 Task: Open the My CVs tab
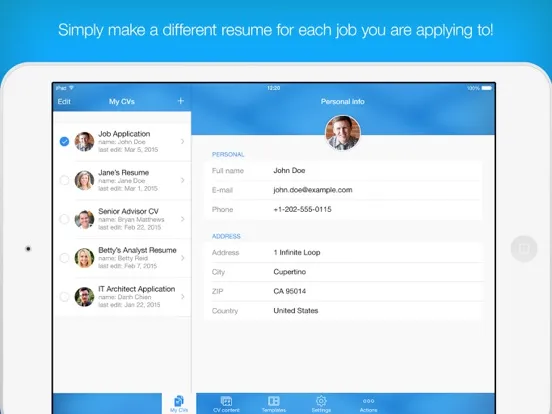coord(179,403)
